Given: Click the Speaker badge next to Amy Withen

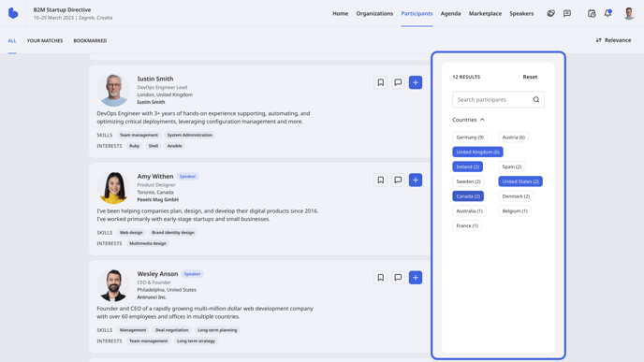Looking at the screenshot, I should click(188, 177).
